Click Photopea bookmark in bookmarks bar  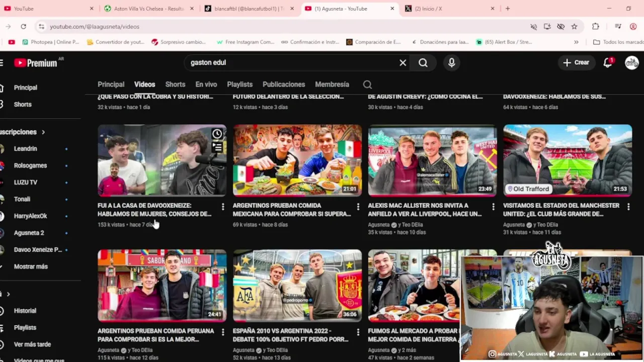coord(50,42)
